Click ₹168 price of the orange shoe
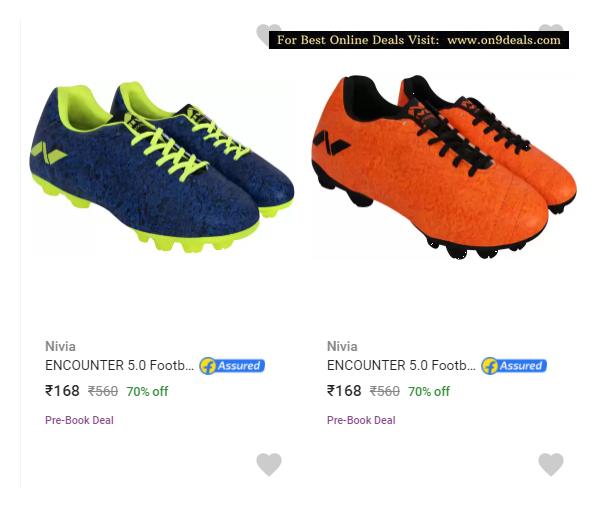603x509 pixels. pos(344,391)
